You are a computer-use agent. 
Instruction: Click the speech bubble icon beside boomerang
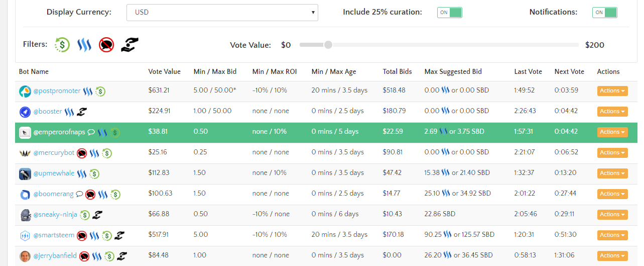point(79,194)
